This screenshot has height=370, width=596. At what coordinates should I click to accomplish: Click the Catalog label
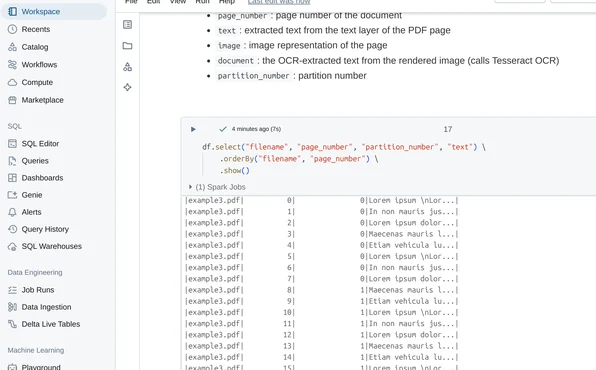click(x=35, y=47)
